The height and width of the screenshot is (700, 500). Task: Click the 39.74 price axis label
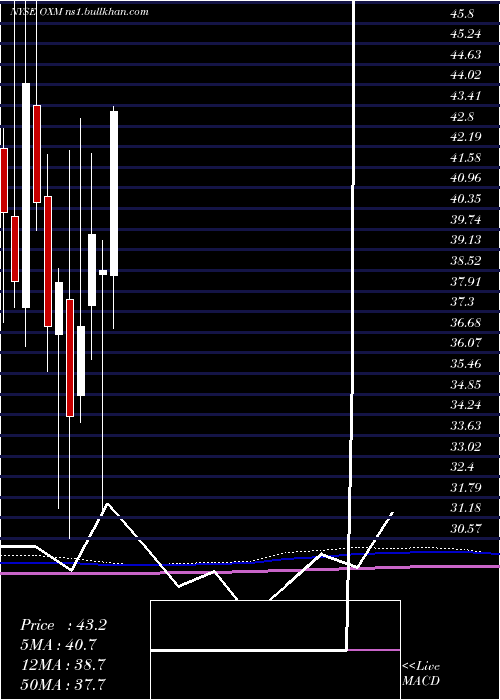466,220
